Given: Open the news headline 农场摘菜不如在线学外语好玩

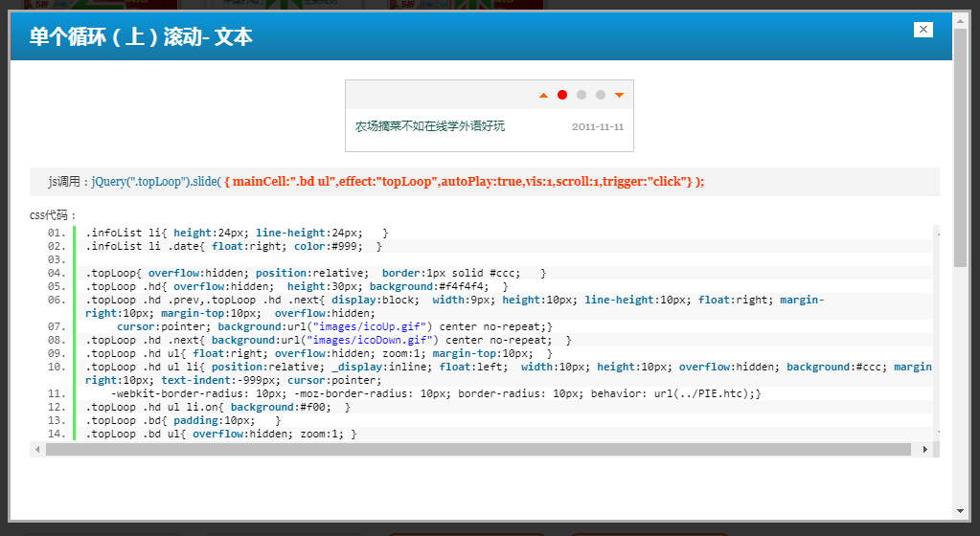Looking at the screenshot, I should point(430,126).
